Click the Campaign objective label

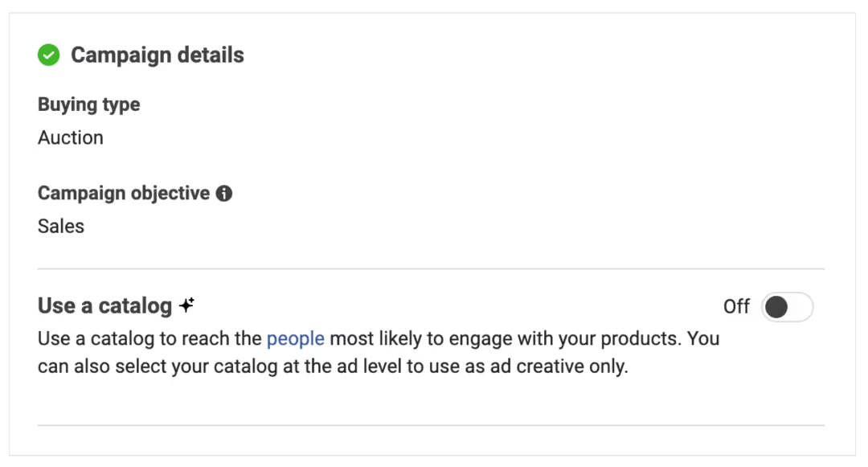123,194
